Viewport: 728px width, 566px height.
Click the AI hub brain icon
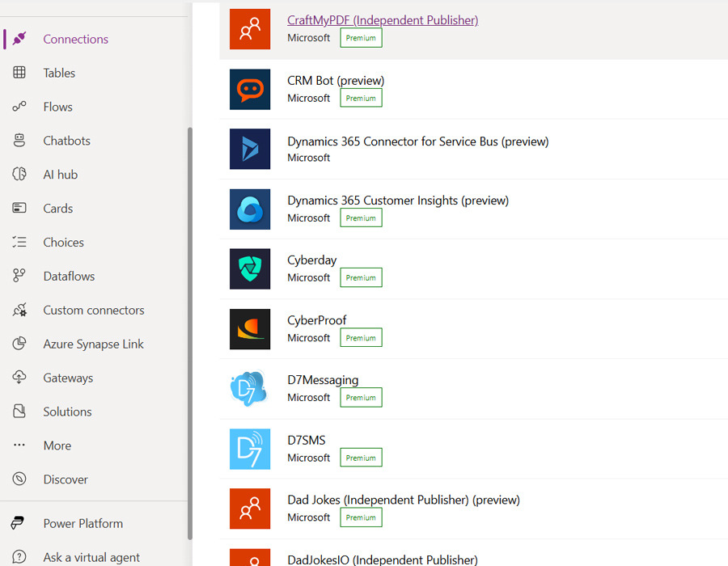pos(19,174)
